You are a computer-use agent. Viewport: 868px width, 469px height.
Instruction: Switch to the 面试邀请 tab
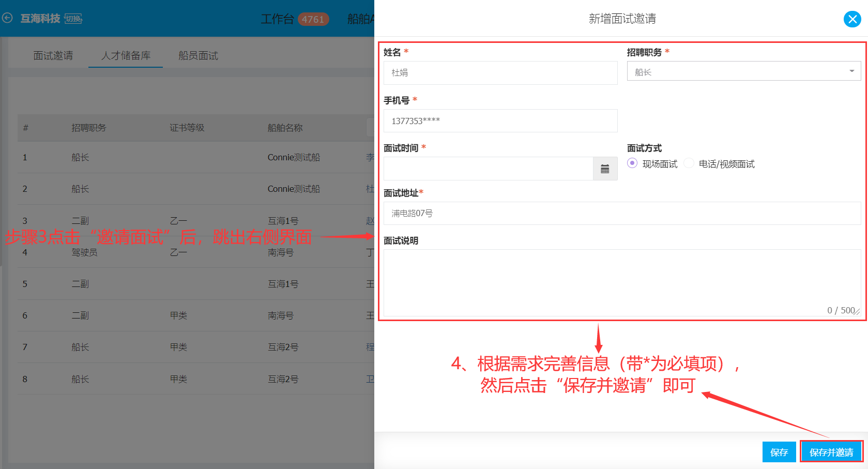[x=53, y=55]
